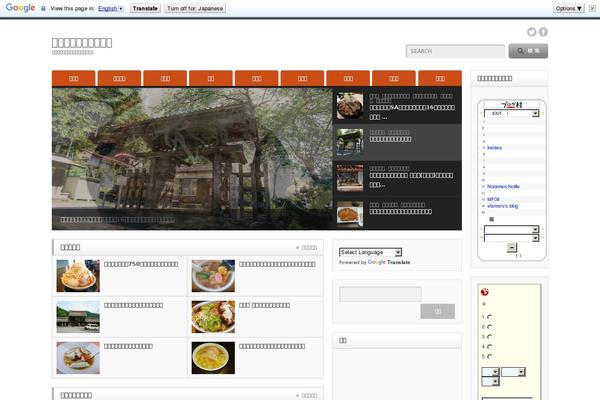Click the two-character orange navigation tab
The width and height of the screenshot is (600, 400).
[211, 78]
